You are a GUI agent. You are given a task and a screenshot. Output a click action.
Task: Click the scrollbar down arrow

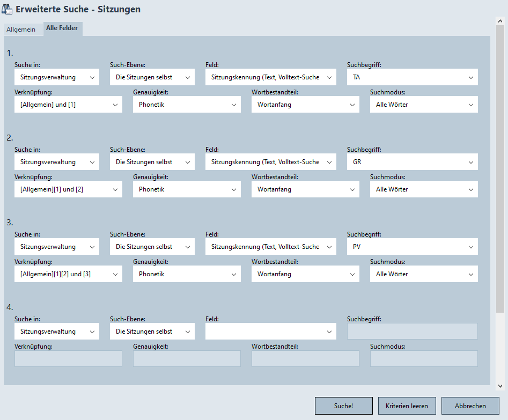pos(500,386)
